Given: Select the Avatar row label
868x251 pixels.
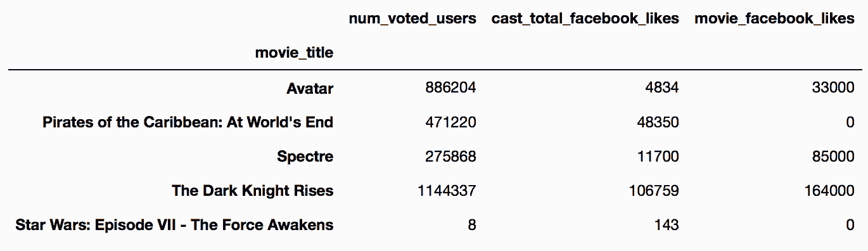Looking at the screenshot, I should pyautogui.click(x=310, y=88).
